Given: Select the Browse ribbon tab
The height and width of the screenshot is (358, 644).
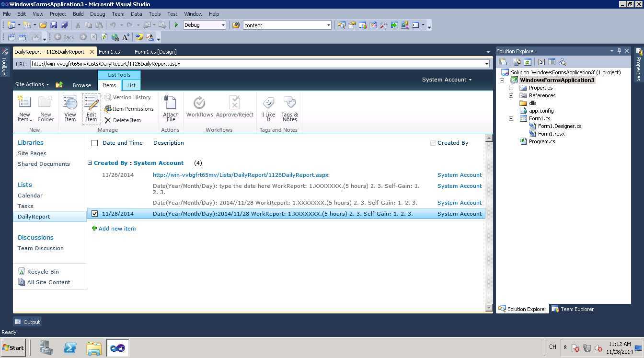Looking at the screenshot, I should [x=82, y=85].
